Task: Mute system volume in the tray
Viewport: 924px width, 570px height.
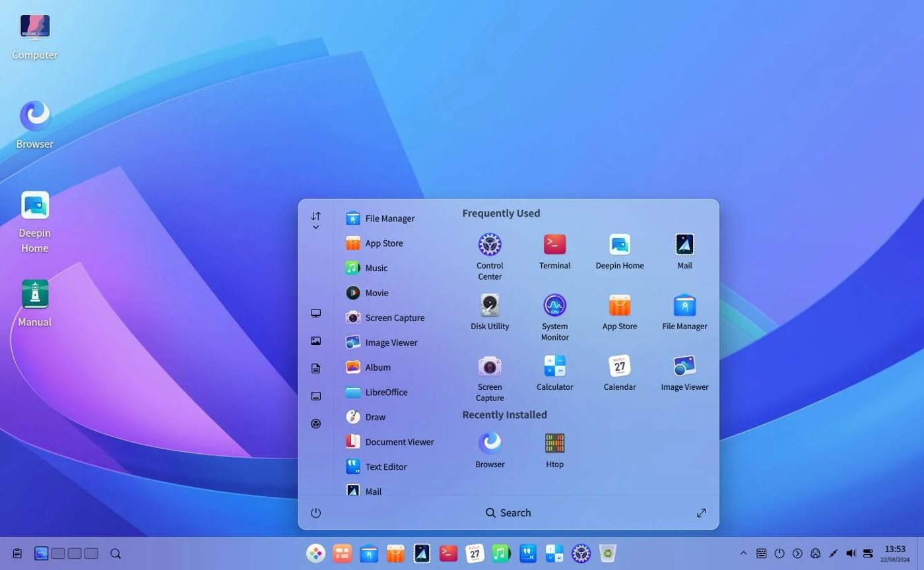Action: click(851, 553)
